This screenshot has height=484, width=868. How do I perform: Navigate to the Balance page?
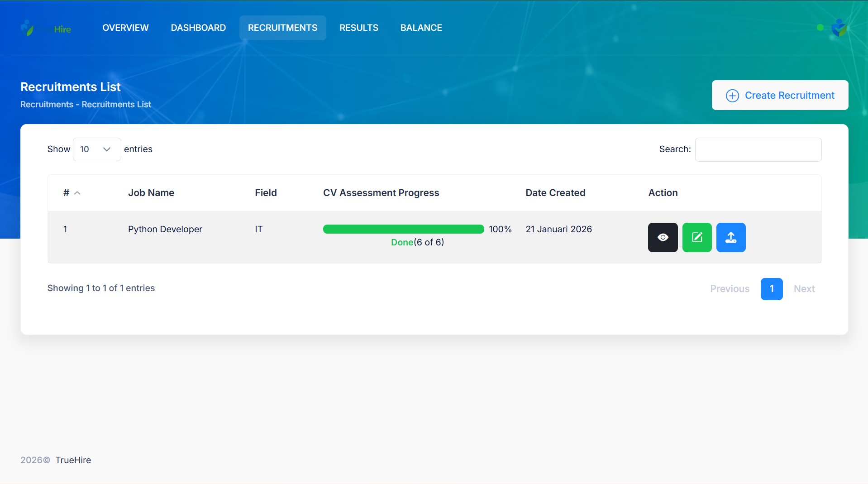point(421,28)
